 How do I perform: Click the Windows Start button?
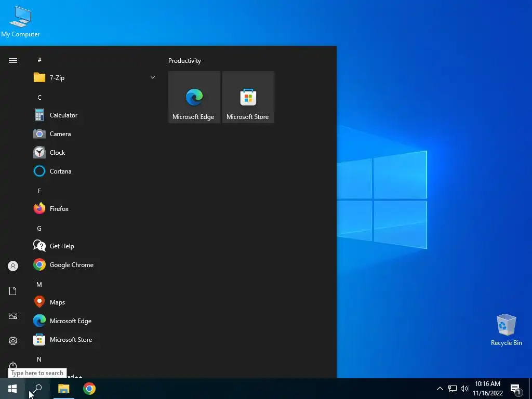point(12,389)
